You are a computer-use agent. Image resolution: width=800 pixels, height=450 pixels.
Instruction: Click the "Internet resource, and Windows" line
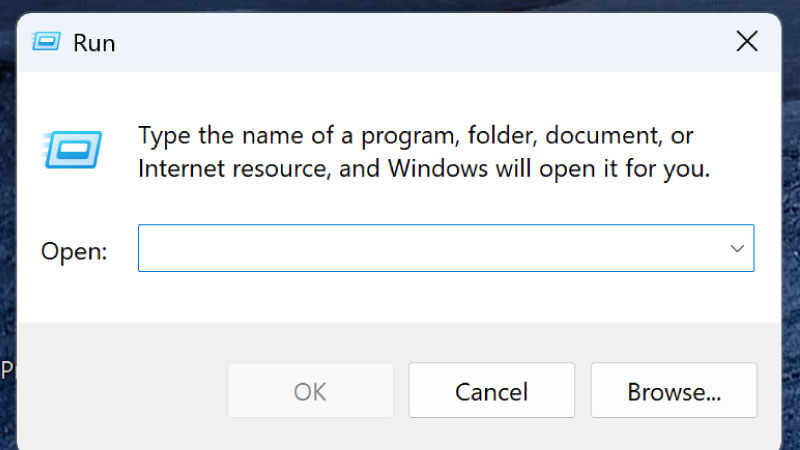click(424, 169)
